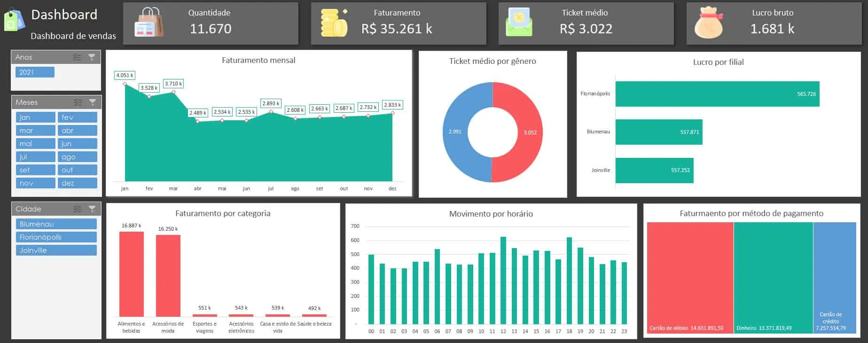This screenshot has width=868, height=343.
Task: Filter by mai in the Meses slicer
Action: [36, 144]
